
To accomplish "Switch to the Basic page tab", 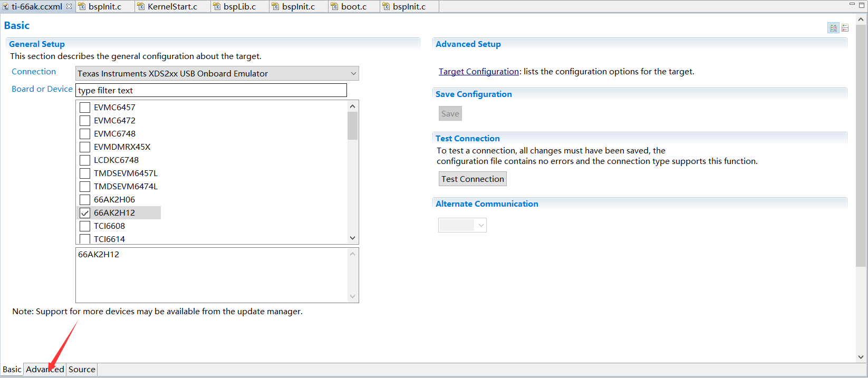I will pos(12,369).
